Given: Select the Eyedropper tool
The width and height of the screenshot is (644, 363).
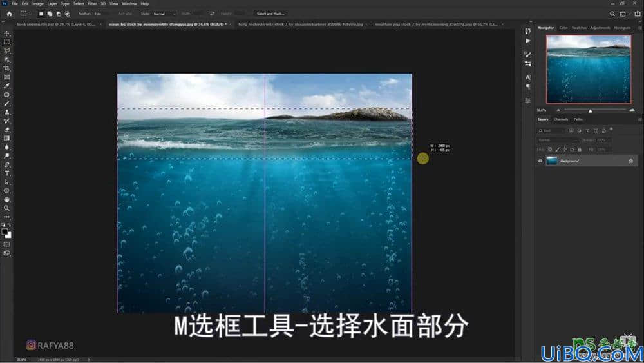Looking at the screenshot, I should tap(6, 86).
